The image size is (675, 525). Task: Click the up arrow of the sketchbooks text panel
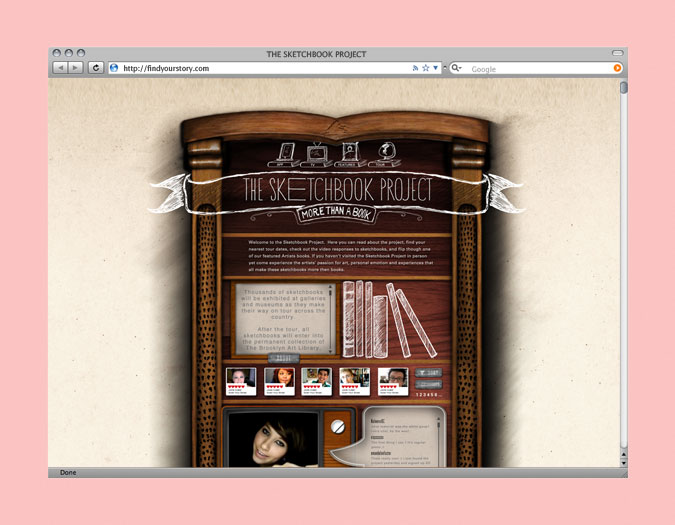331,287
